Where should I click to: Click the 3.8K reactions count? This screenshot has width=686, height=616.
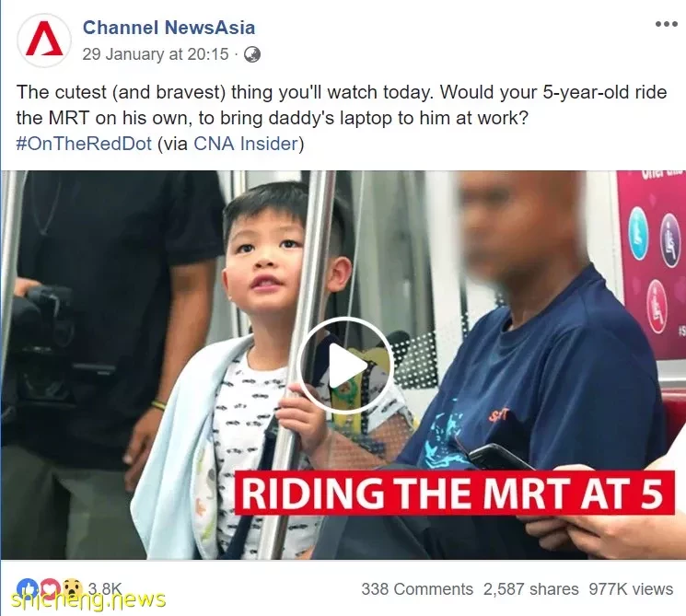coord(104,588)
